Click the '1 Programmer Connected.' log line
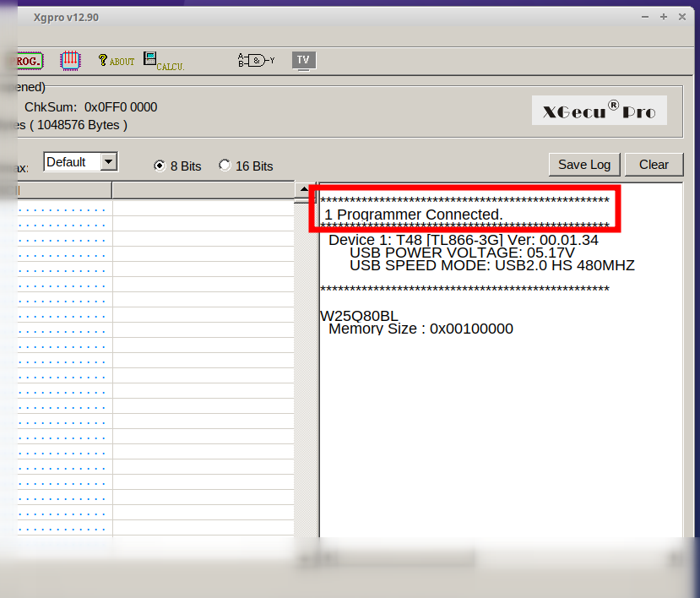This screenshot has width=700, height=598. coord(414,215)
